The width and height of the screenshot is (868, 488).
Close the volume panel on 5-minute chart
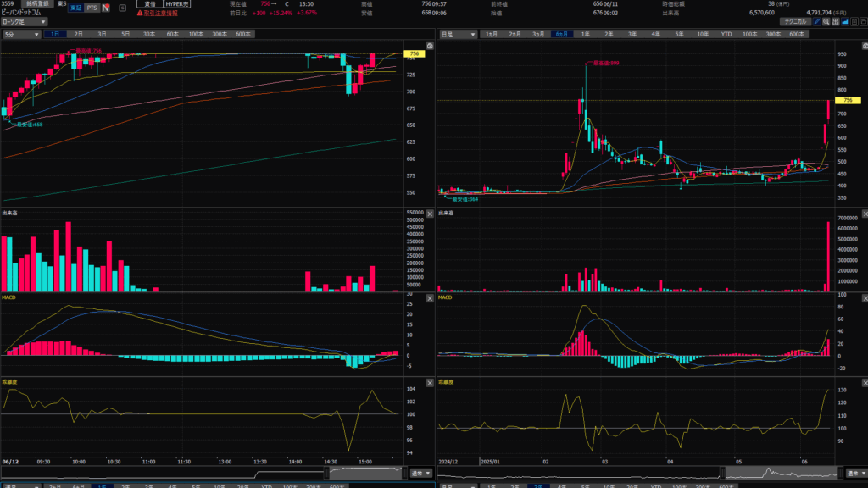pyautogui.click(x=430, y=213)
